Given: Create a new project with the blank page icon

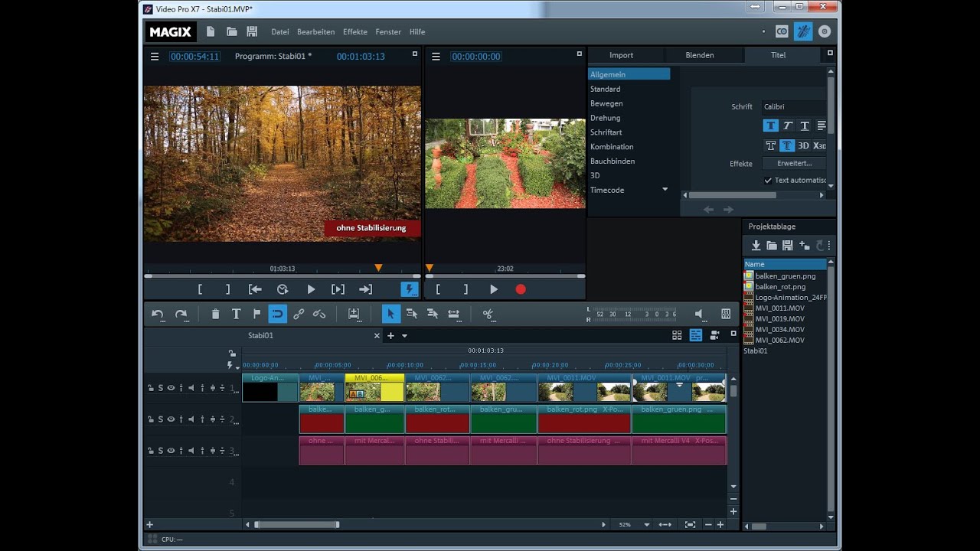Looking at the screenshot, I should 211,31.
